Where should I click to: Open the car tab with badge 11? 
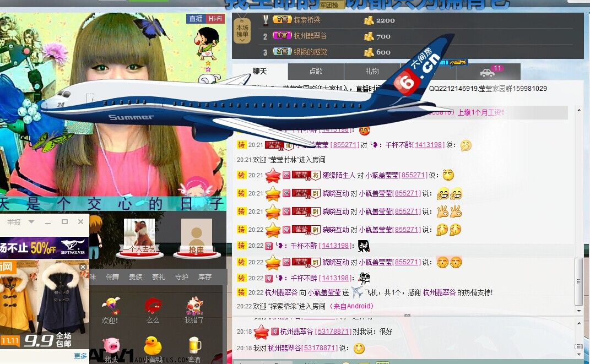(x=490, y=71)
